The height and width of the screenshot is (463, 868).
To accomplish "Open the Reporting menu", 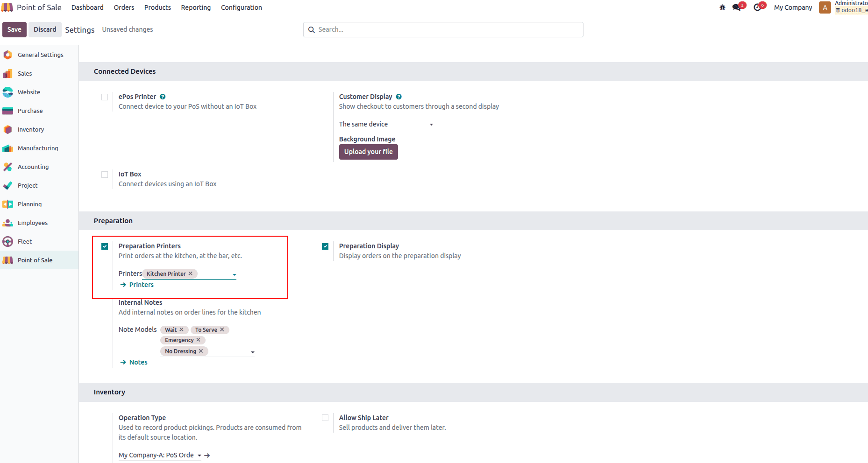I will click(x=196, y=7).
